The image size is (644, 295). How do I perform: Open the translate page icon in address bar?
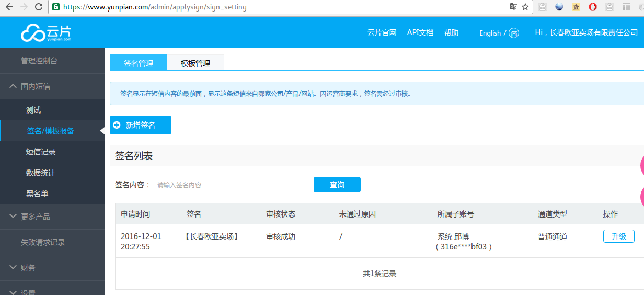[x=514, y=7]
